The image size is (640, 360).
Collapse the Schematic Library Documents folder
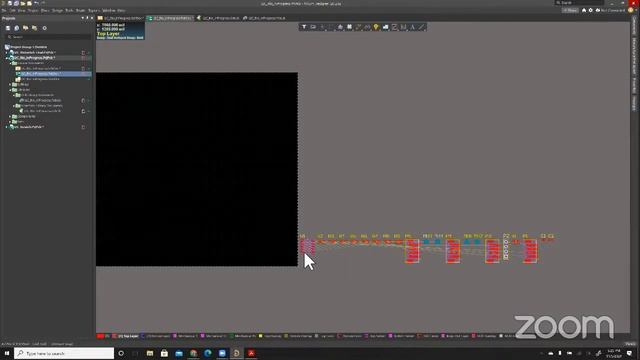click(14, 106)
